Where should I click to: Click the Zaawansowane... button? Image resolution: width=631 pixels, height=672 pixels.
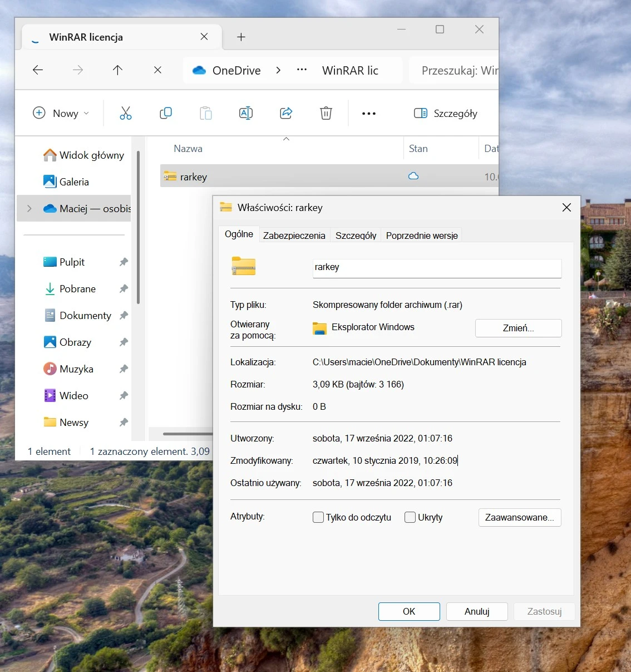520,517
